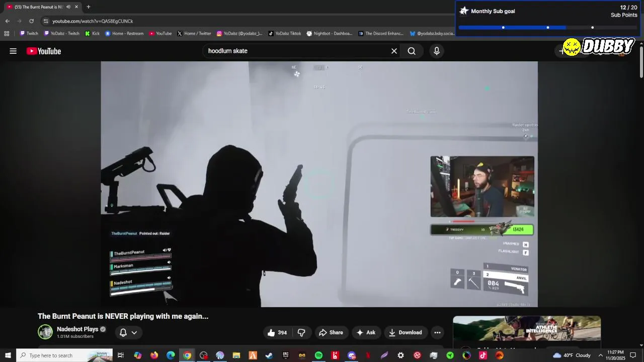
Task: Click the Ask button
Action: [366, 332]
